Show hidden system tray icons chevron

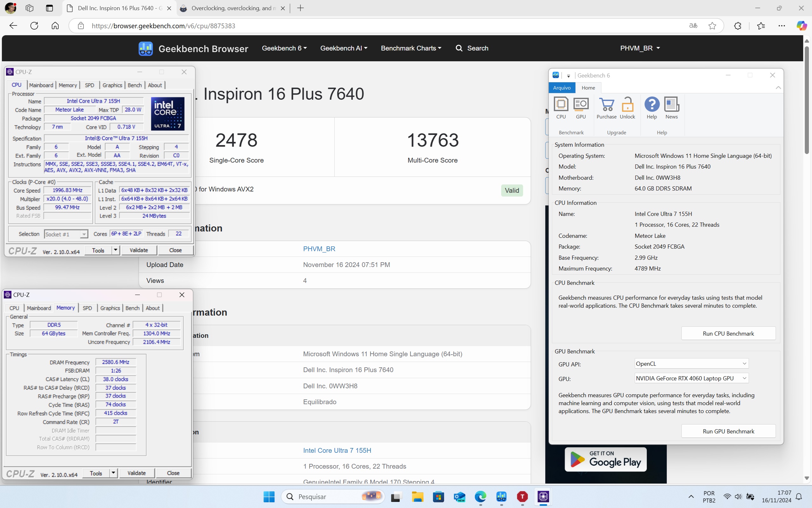[x=691, y=497]
